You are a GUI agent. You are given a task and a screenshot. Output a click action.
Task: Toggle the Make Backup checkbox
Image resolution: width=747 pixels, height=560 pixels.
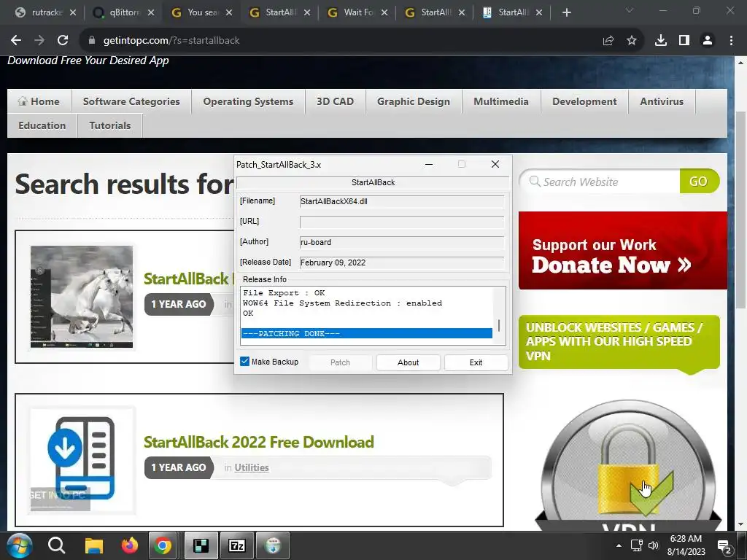pos(245,362)
